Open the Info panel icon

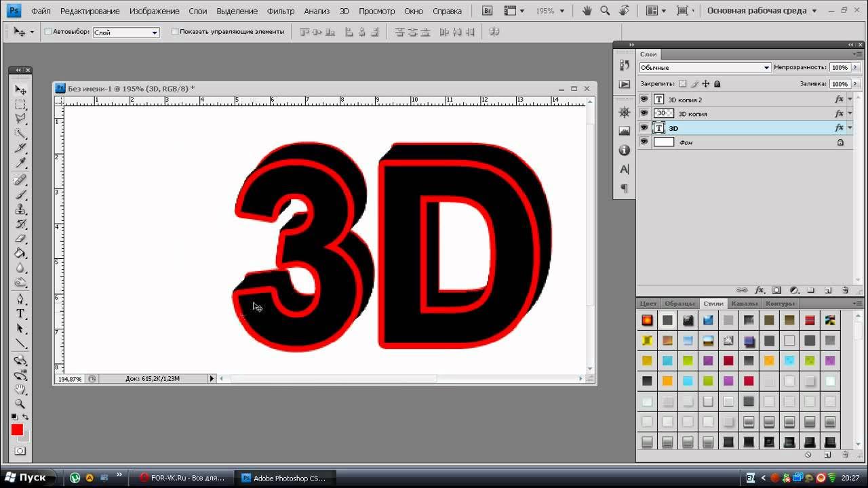(x=625, y=150)
